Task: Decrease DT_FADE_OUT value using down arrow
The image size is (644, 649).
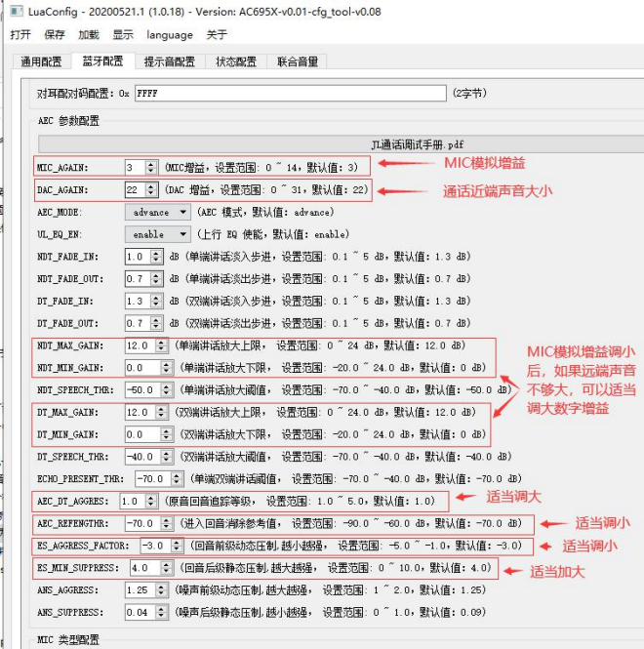Action: [x=155, y=326]
